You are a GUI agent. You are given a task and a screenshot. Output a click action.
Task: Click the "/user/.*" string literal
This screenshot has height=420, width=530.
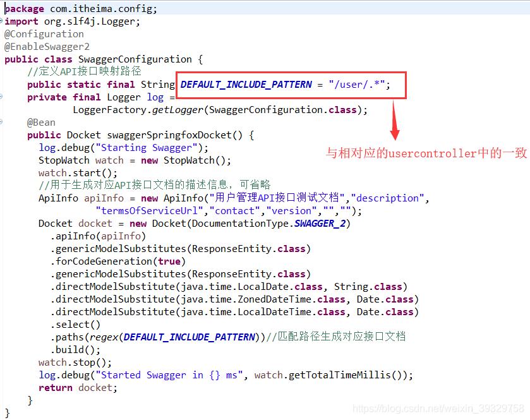(x=357, y=85)
